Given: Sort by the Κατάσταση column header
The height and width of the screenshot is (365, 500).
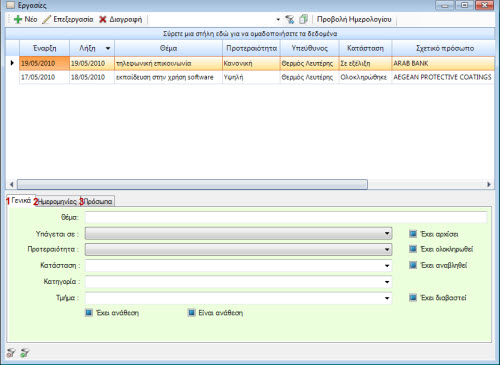Looking at the screenshot, I should (365, 48).
